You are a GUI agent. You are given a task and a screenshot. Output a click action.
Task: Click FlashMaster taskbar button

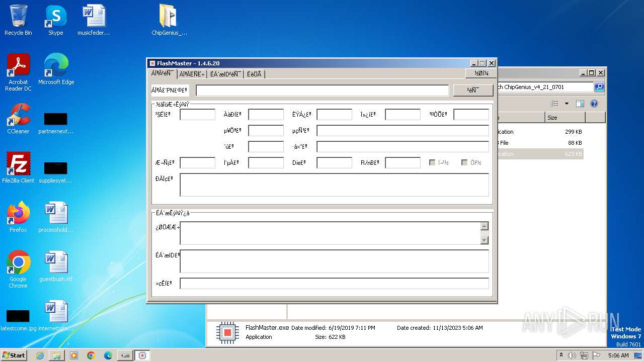(142, 355)
